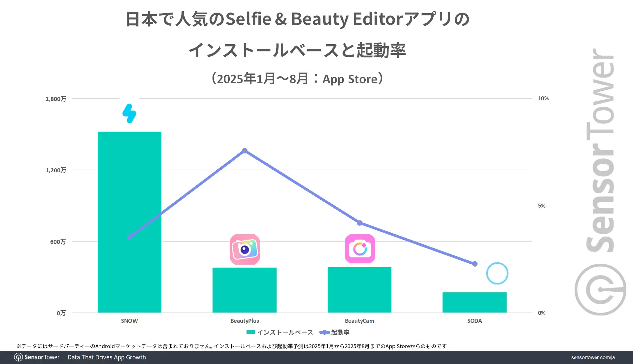Open the sensortower.com/ja link
633x364 pixels.
pyautogui.click(x=593, y=357)
